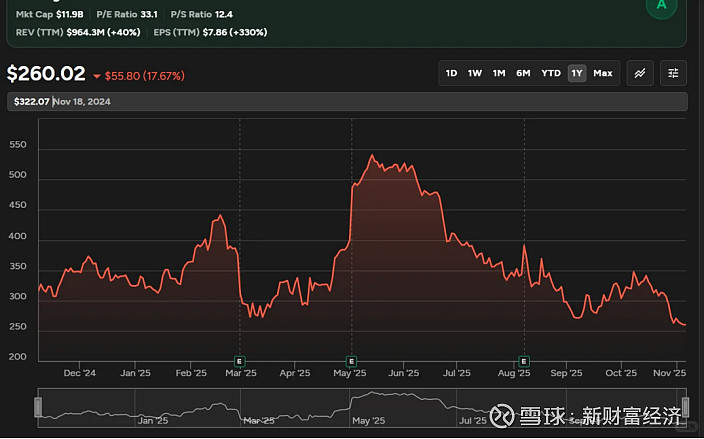Grab the right range navigator handle
704x439 pixels.
pos(685,407)
